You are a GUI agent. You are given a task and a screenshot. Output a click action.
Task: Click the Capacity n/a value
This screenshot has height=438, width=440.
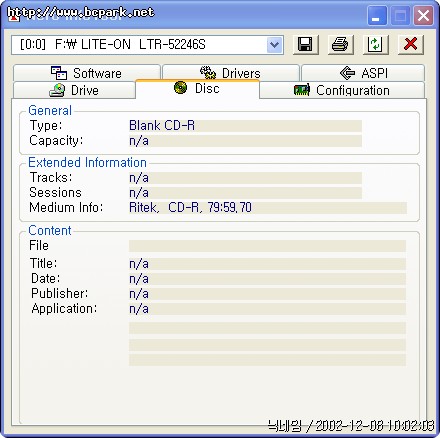coord(245,141)
